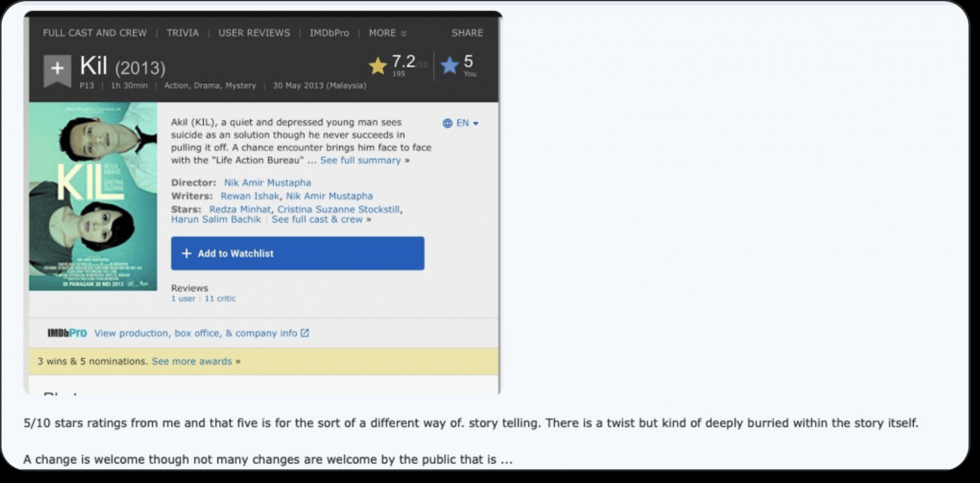Open Nik Amir Mustapha in Writers row
This screenshot has width=980, height=483.
(329, 196)
